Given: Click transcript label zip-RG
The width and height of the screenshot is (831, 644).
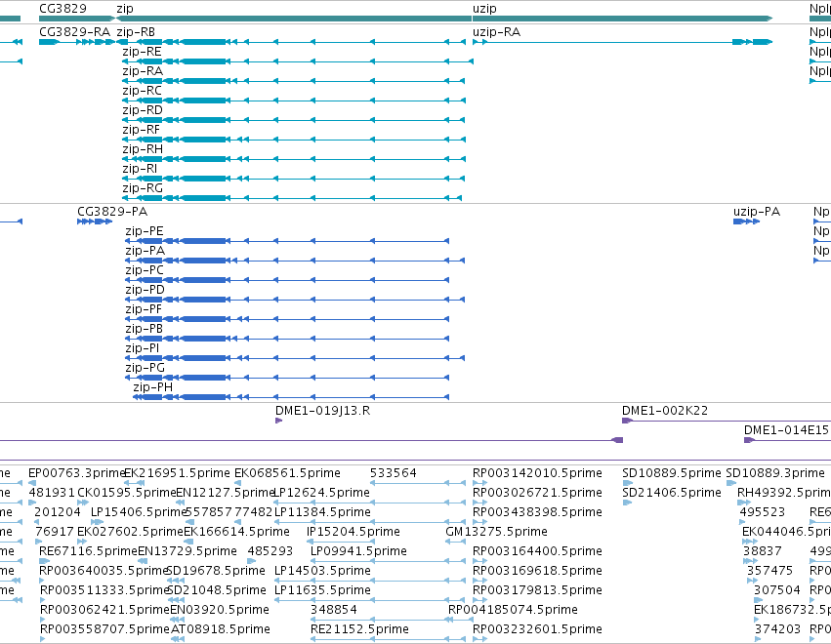Looking at the screenshot, I should tap(143, 188).
